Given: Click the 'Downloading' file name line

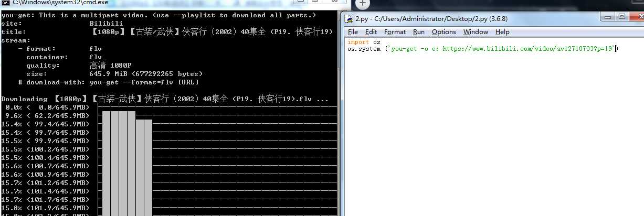Looking at the screenshot, I should coord(165,99).
